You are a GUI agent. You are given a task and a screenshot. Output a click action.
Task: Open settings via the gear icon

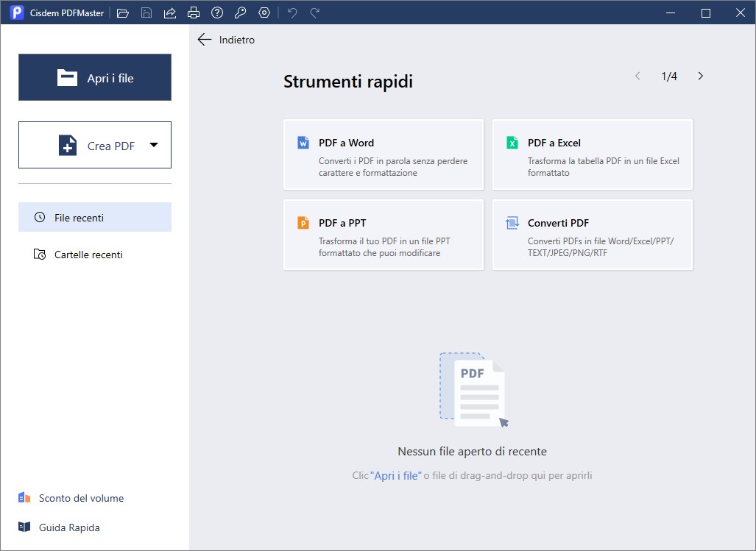click(x=264, y=12)
